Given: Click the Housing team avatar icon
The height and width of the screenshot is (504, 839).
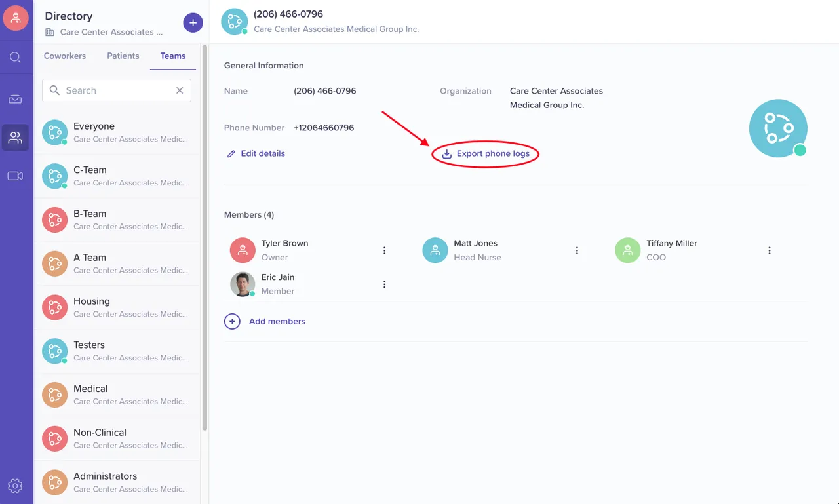Looking at the screenshot, I should [55, 307].
